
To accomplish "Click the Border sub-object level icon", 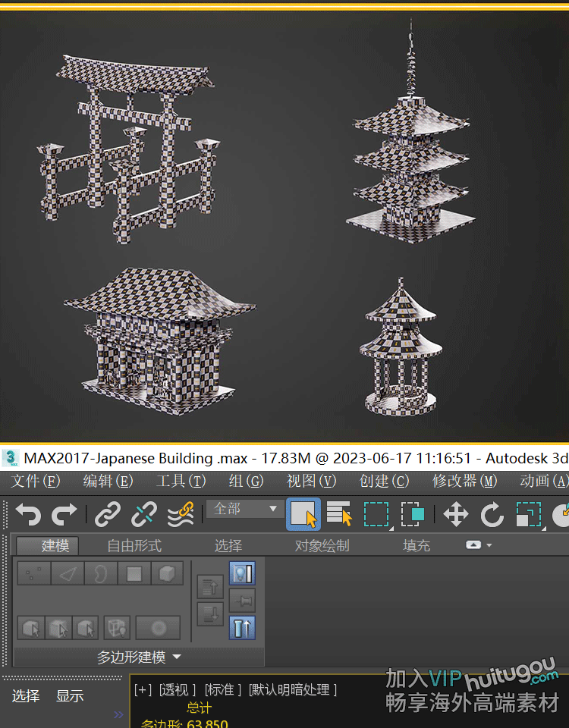I will pos(101,574).
